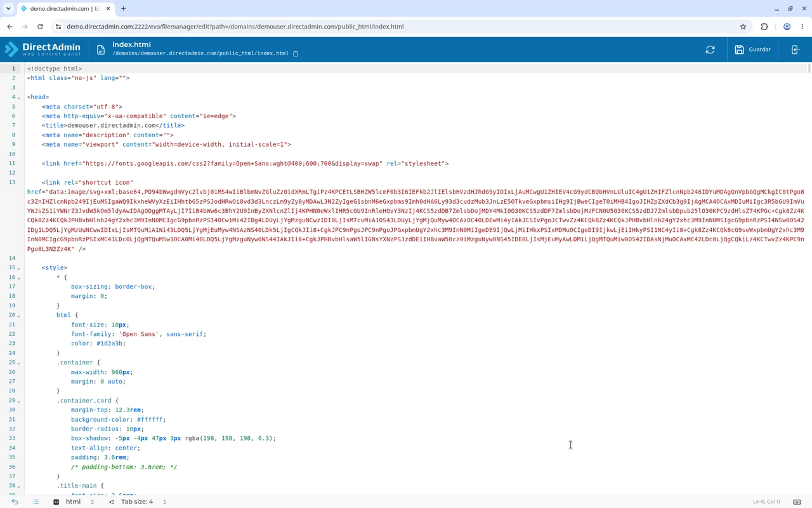Open the Chrome three-dot menu
The width and height of the screenshot is (812, 508).
pos(802,27)
